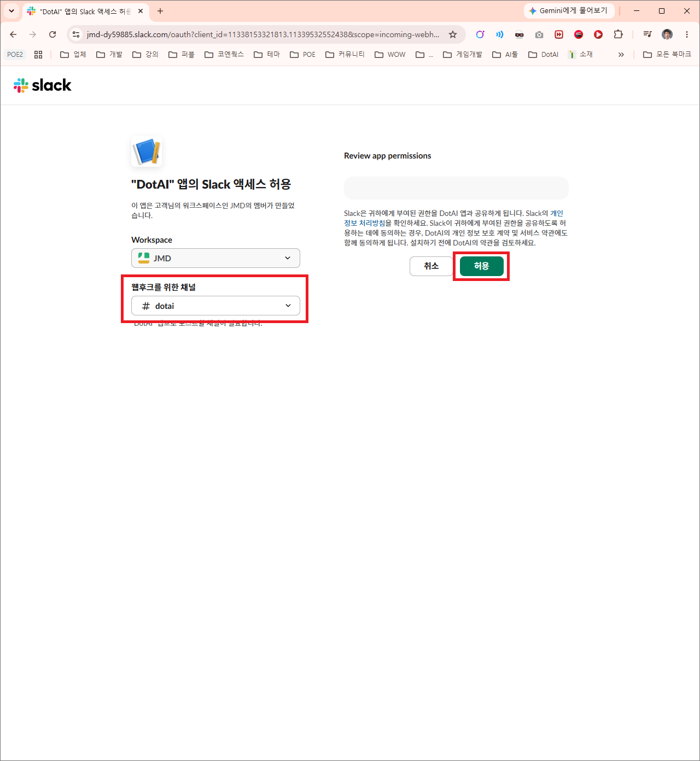Click the green 허용 (Allow) button
The image size is (700, 761).
(481, 266)
